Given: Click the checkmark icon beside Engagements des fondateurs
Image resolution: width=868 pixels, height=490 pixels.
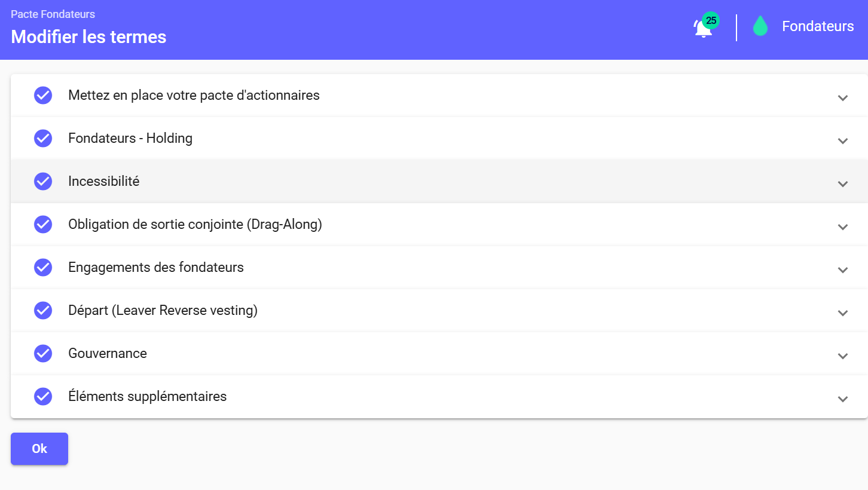Looking at the screenshot, I should [x=43, y=267].
